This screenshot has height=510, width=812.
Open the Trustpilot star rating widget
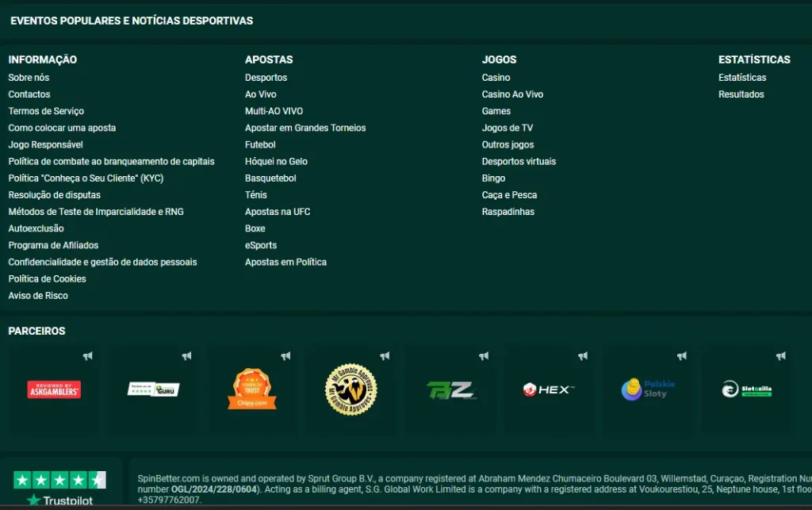pyautogui.click(x=59, y=488)
